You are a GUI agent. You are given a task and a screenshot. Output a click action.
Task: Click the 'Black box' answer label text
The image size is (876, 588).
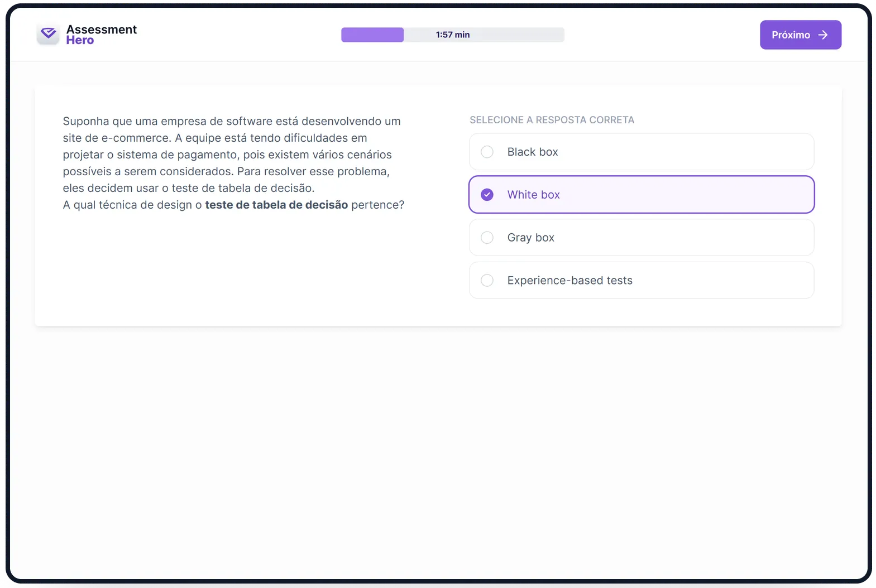533,152
